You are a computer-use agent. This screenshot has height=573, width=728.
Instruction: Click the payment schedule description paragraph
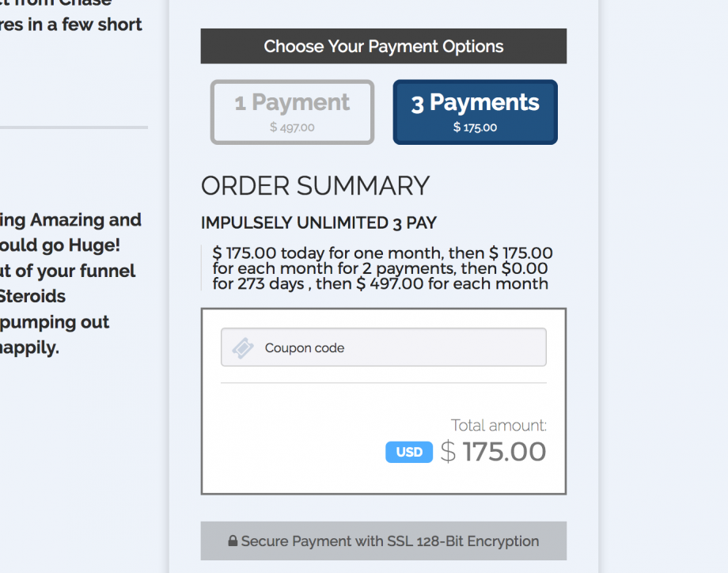(x=383, y=268)
